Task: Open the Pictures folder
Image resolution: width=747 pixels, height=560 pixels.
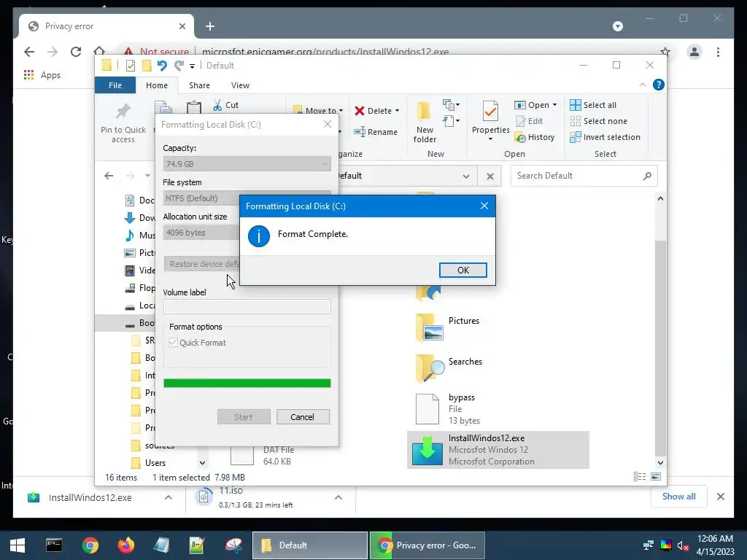Action: click(x=448, y=327)
